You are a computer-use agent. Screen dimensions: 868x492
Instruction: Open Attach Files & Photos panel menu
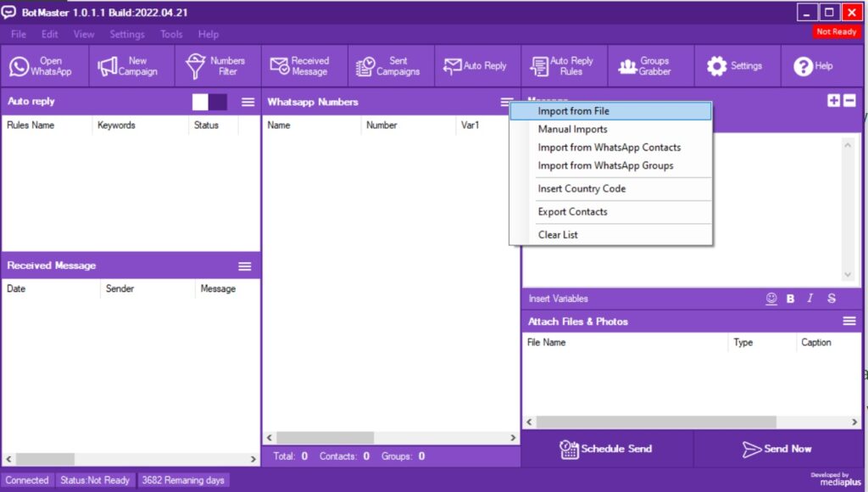849,321
